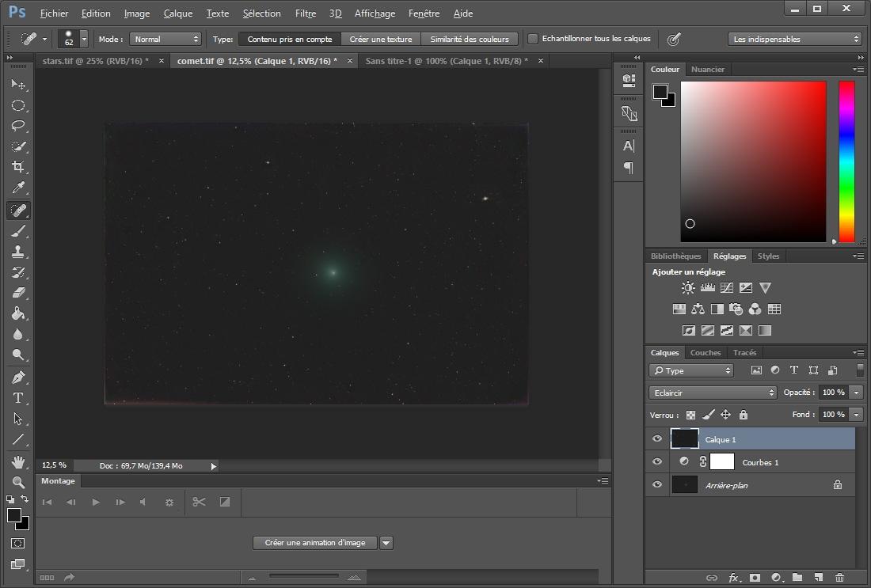Open the Eclaircir blend mode dropdown

click(x=713, y=393)
